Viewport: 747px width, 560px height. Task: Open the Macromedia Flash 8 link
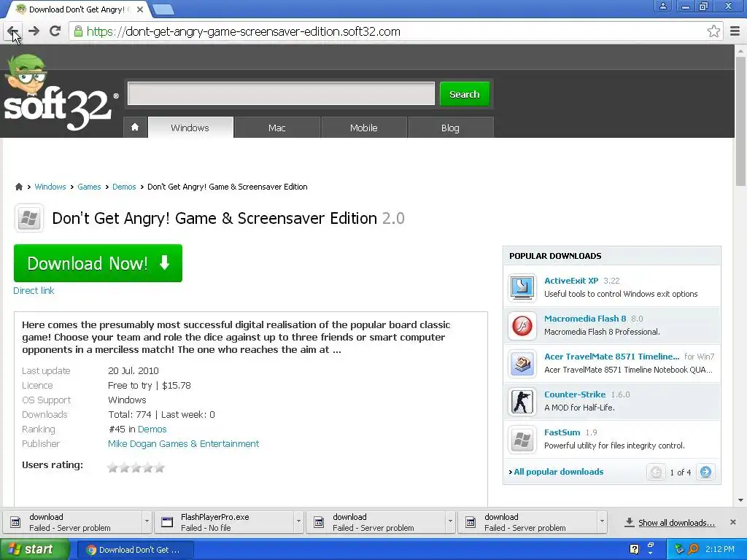click(585, 319)
